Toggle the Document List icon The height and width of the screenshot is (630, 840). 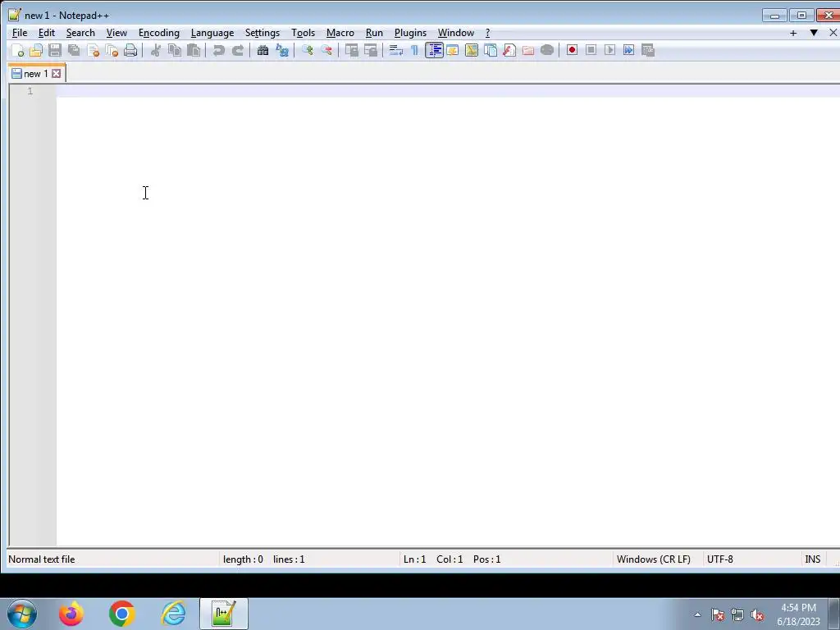491,50
